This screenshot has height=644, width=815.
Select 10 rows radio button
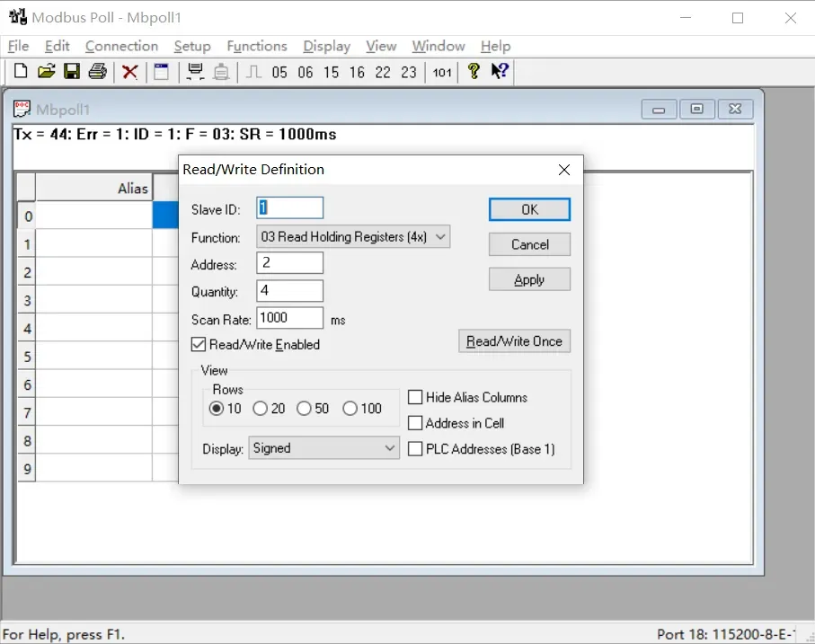tap(217, 409)
